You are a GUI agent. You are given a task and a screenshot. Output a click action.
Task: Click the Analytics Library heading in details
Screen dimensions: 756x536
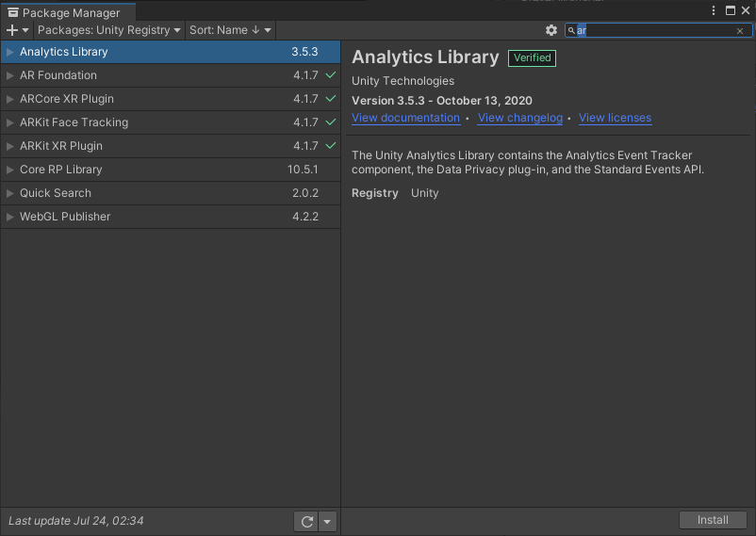tap(425, 57)
